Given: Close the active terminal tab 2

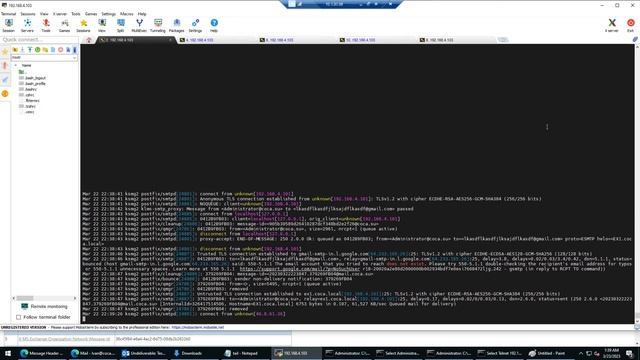Looking at the screenshot, I should coord(170,40).
